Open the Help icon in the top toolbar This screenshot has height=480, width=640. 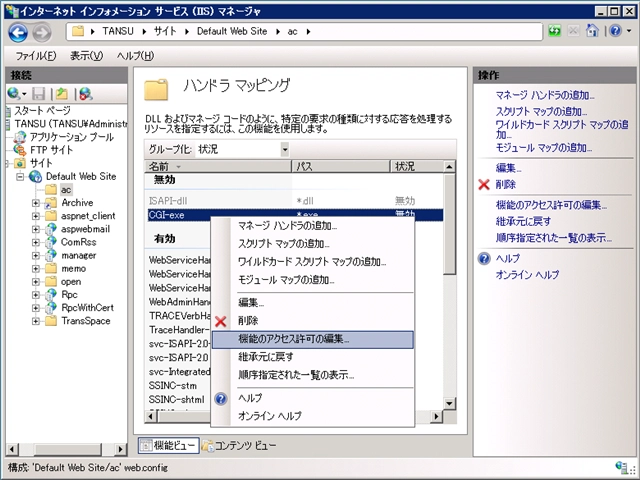[616, 31]
